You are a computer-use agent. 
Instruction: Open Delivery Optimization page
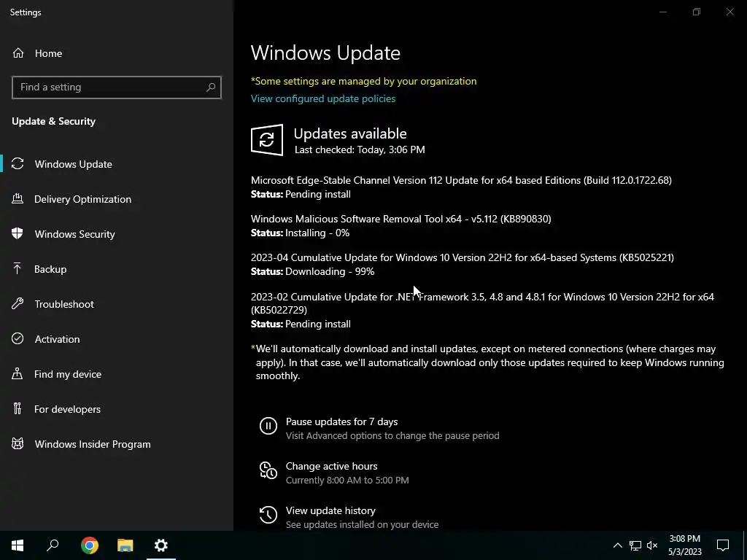(x=82, y=199)
